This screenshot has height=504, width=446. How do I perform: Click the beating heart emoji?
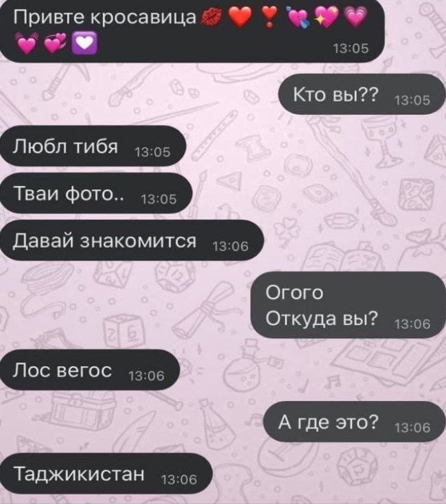pos(26,43)
